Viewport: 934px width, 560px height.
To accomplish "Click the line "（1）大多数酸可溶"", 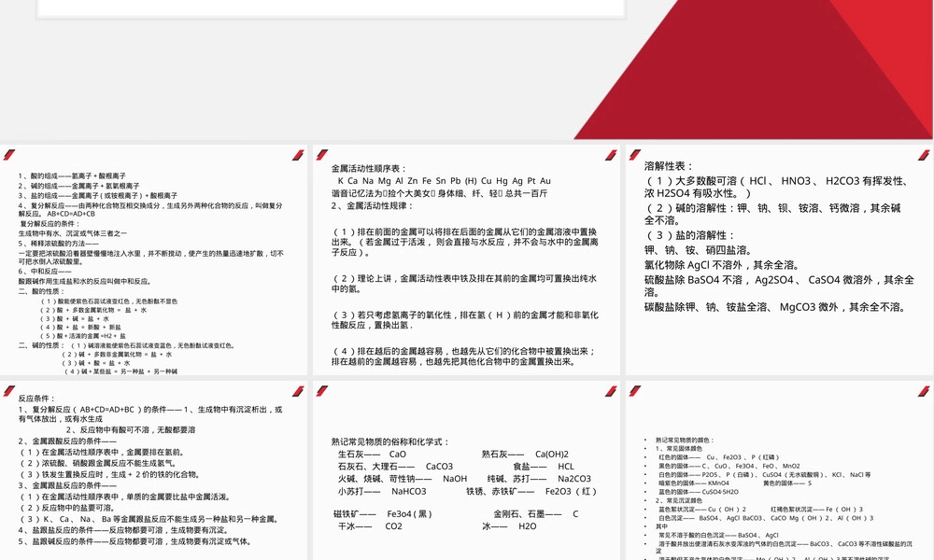I will click(776, 187).
